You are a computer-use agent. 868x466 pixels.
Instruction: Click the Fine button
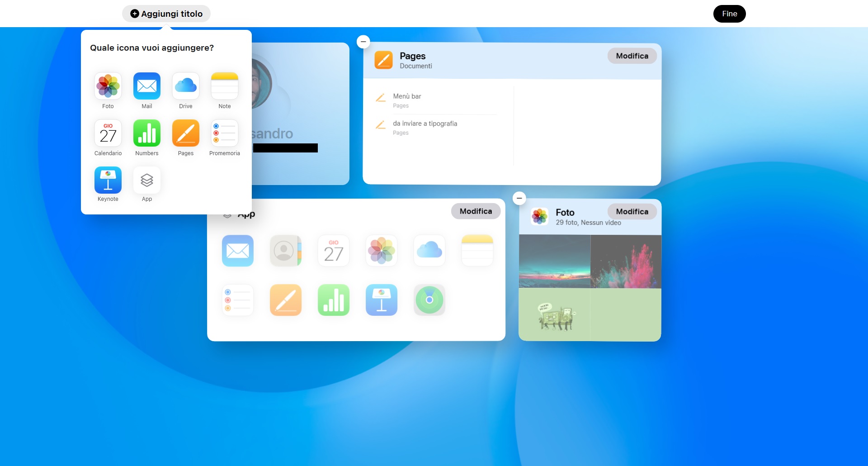click(x=729, y=14)
